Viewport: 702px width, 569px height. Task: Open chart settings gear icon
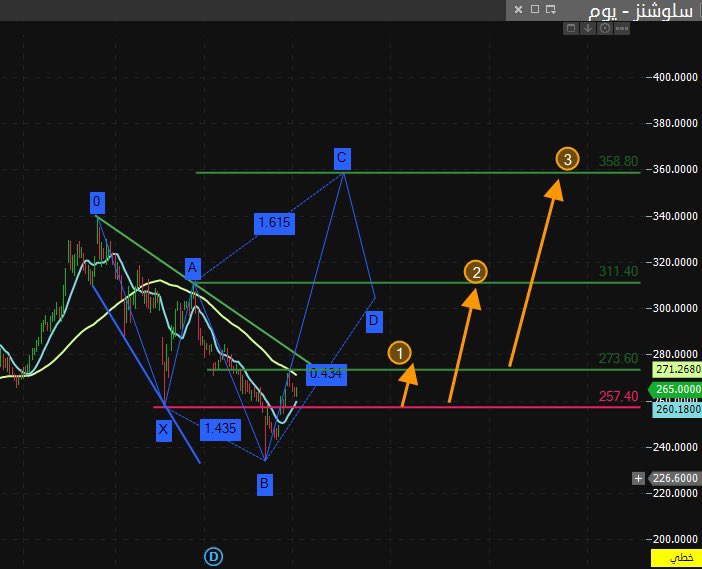[x=605, y=29]
